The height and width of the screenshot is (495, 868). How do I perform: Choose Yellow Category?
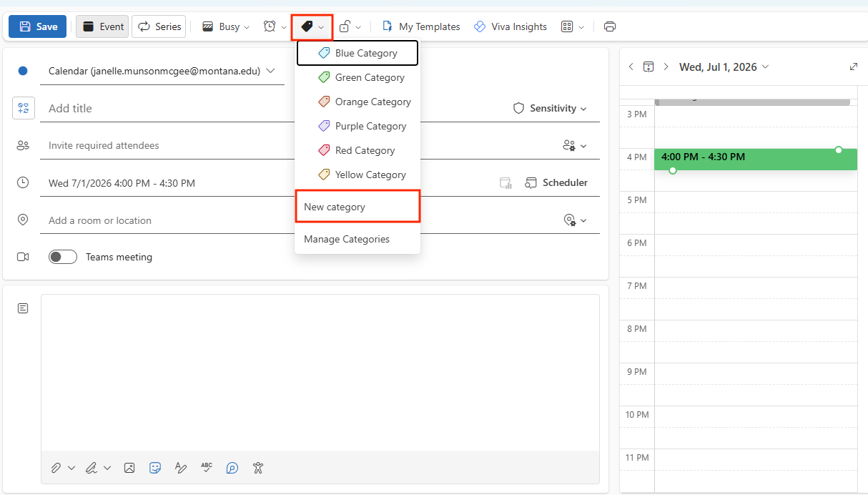357,175
